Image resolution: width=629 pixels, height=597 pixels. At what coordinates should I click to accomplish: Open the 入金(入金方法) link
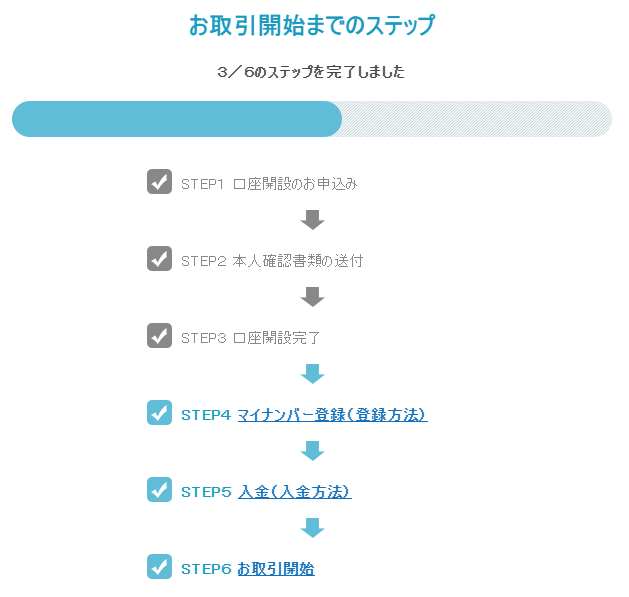295,492
